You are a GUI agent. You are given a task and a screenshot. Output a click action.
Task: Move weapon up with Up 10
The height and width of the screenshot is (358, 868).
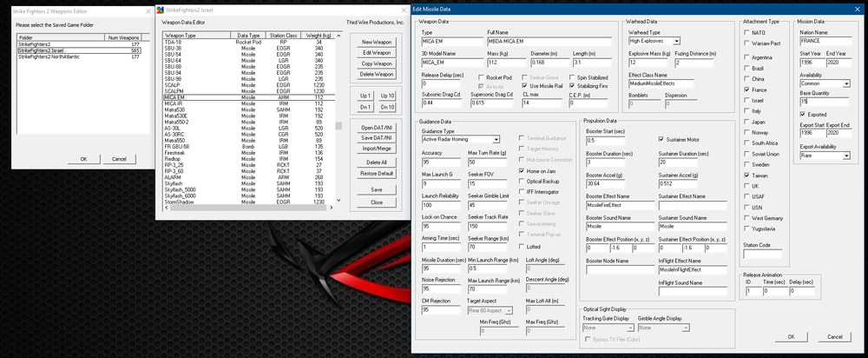[387, 96]
